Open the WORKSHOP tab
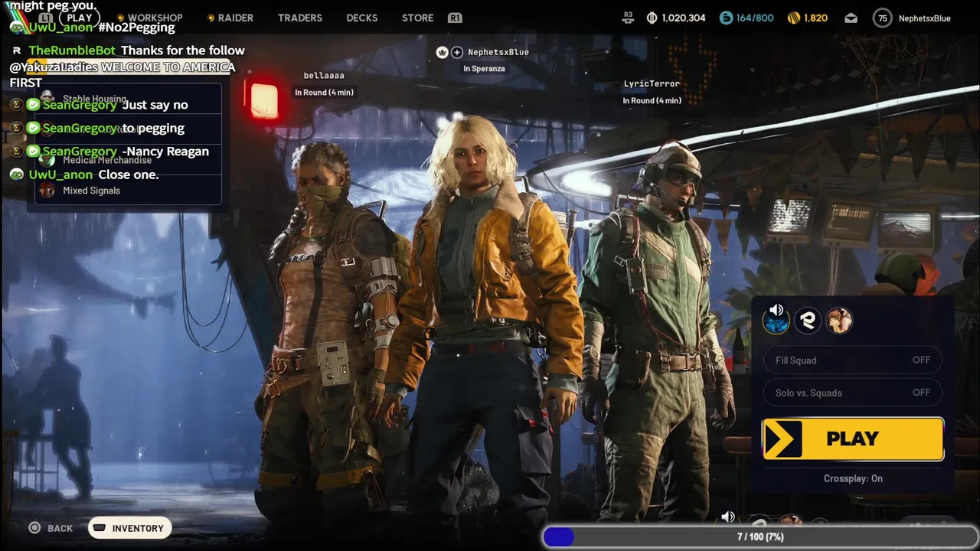This screenshot has height=551, width=980. pos(155,18)
